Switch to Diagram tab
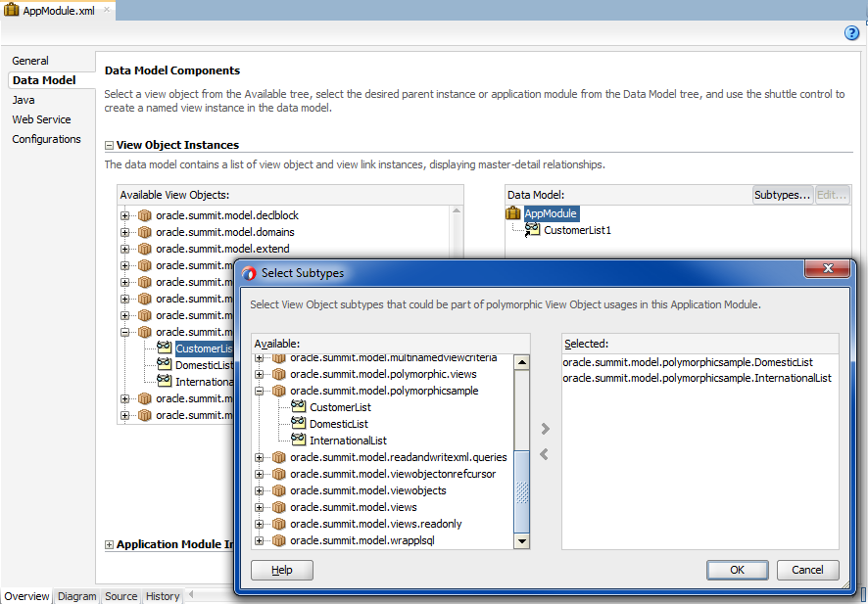Viewport: 868px width, 604px height. 77,596
